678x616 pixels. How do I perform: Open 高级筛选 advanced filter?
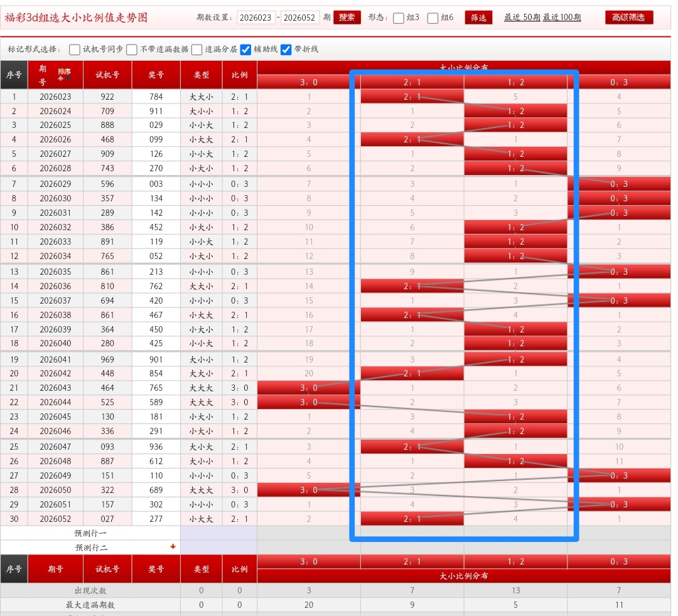point(629,18)
